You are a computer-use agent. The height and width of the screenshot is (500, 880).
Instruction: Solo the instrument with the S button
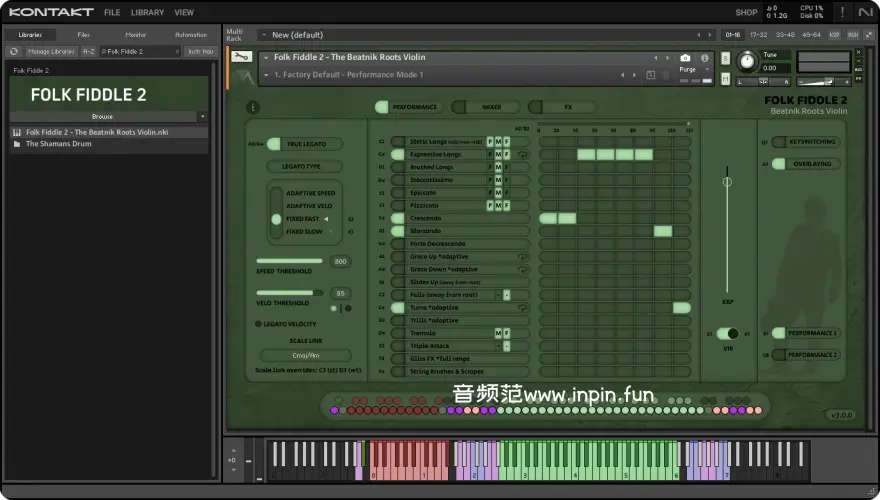pyautogui.click(x=725, y=57)
